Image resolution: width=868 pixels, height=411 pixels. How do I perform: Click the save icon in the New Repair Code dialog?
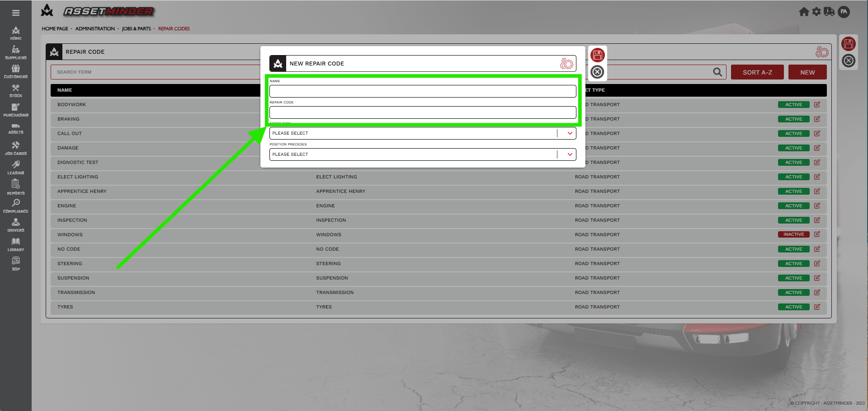click(x=597, y=55)
